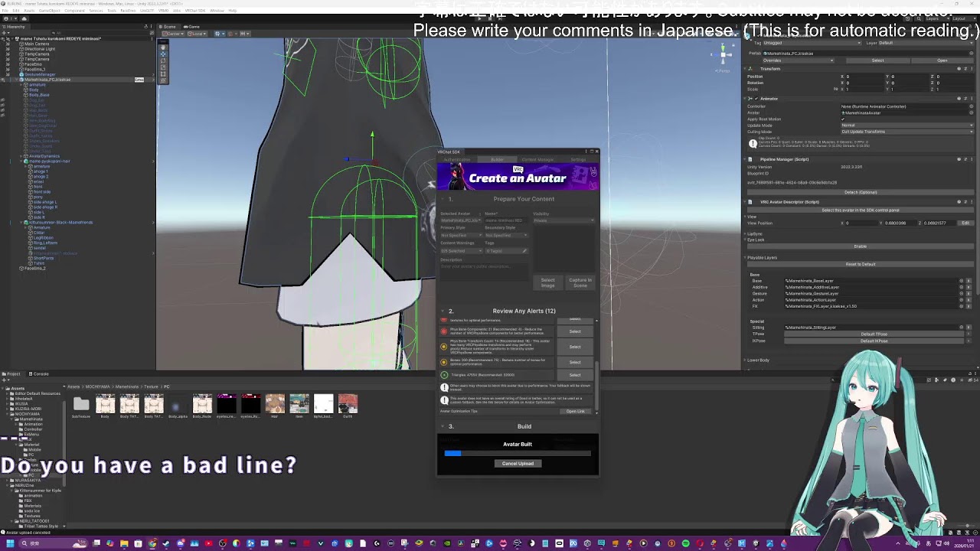Toggle the Hierarchy panel lock icon
Screen dimensions: 980x551
click(x=146, y=26)
